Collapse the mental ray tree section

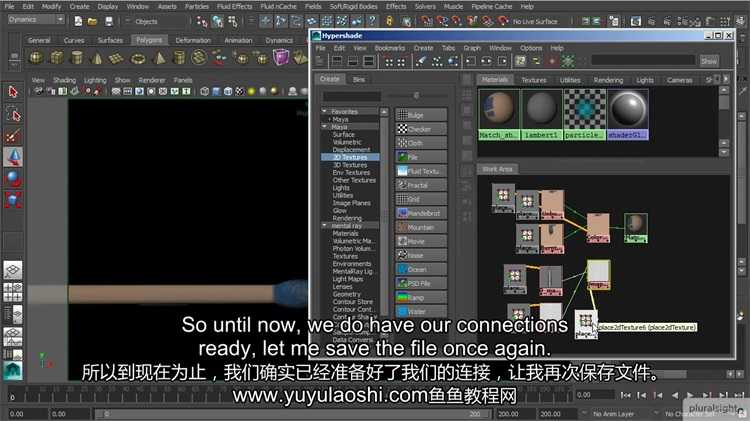(324, 225)
